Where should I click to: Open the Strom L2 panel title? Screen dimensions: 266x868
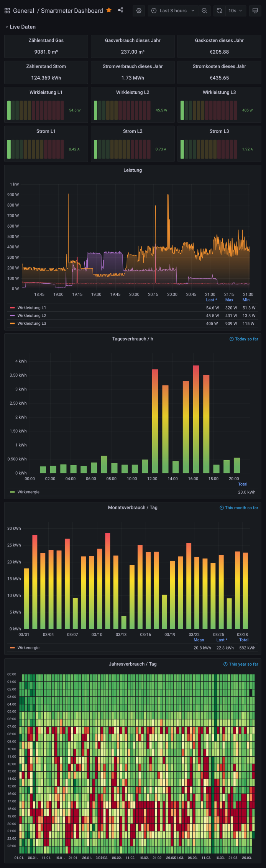pos(133,131)
